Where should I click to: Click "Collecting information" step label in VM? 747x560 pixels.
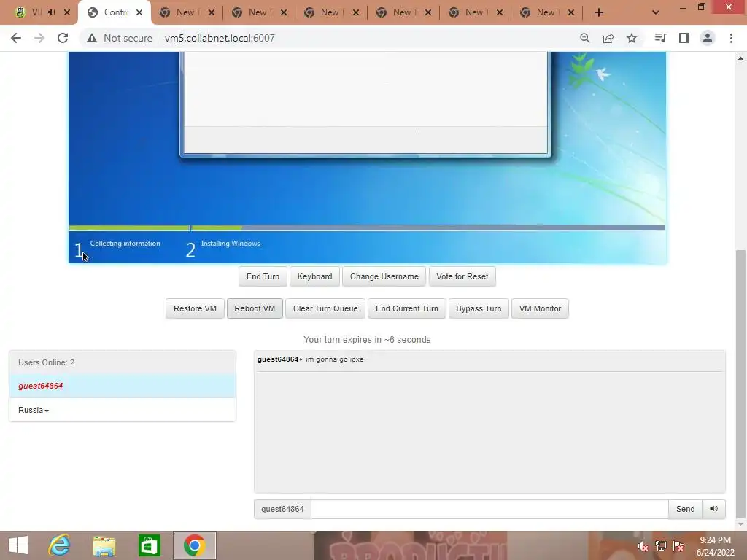(x=125, y=244)
